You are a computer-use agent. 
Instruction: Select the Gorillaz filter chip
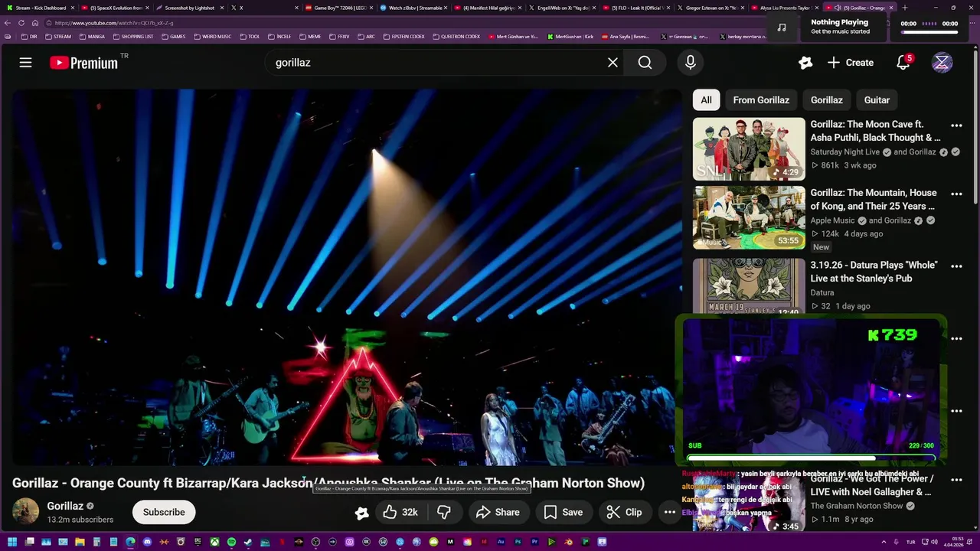coord(827,100)
